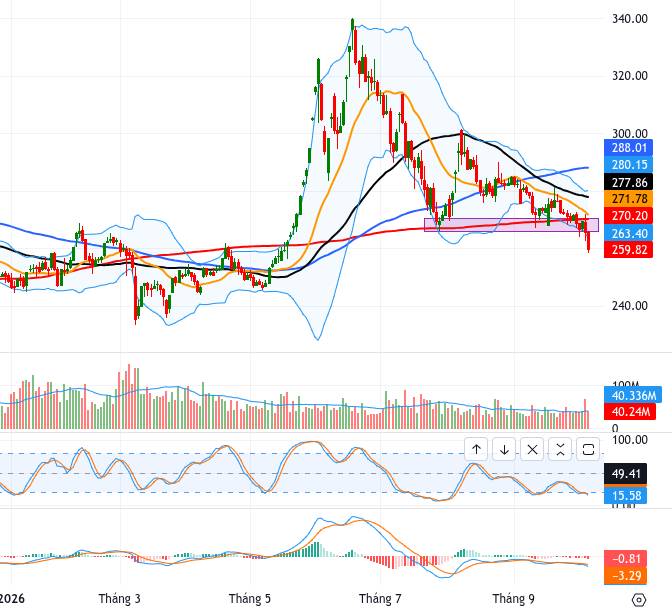The height and width of the screenshot is (613, 672).
Task: Click the Tháng 3 date label on time axis
Action: tap(119, 598)
